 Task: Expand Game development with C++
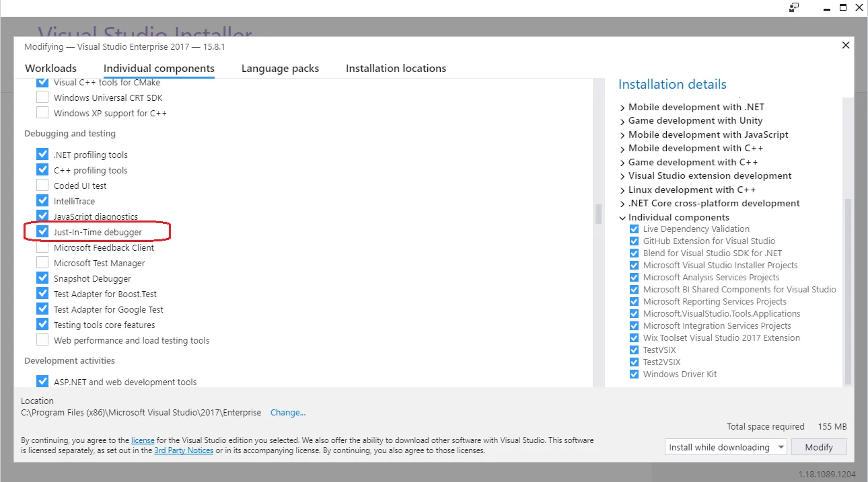[622, 162]
